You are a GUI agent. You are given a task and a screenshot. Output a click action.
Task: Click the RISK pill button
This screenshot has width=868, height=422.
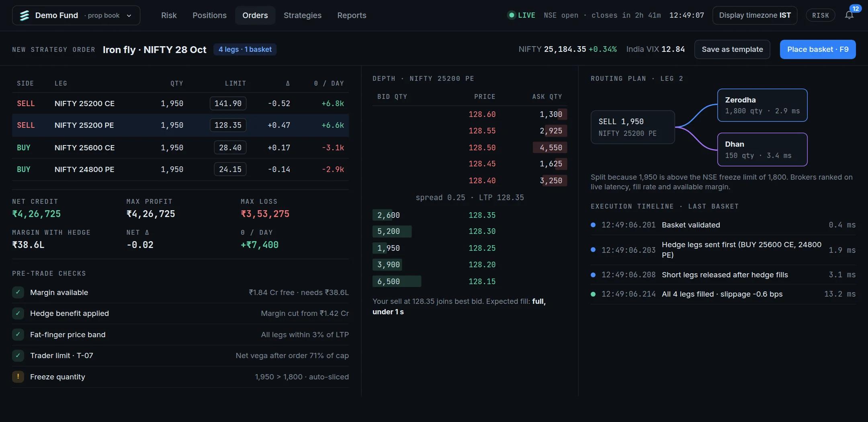(x=821, y=15)
